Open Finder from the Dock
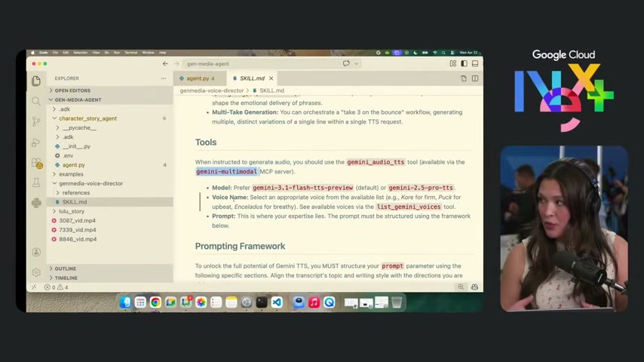The width and height of the screenshot is (644, 362). 125,302
